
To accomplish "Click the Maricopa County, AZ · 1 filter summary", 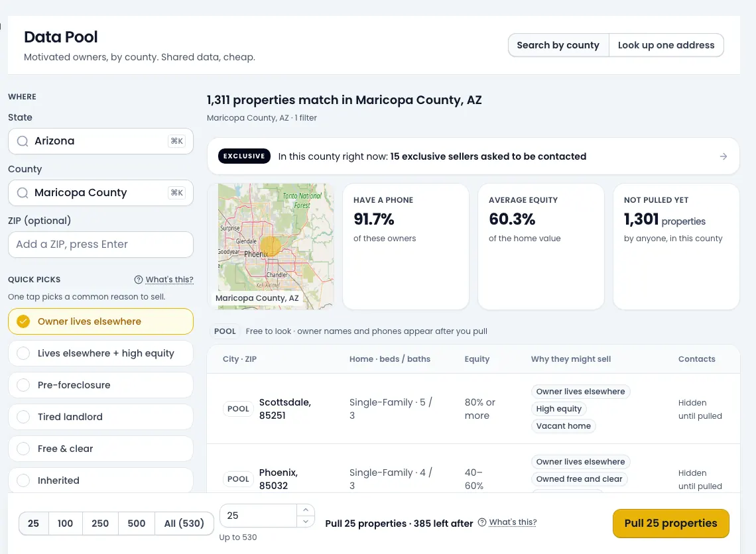I will (x=262, y=117).
